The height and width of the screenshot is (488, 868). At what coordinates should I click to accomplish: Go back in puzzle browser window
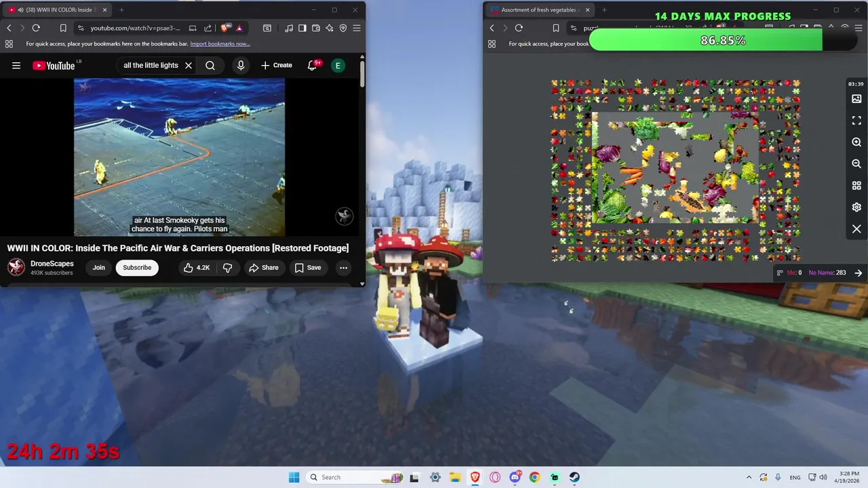[x=492, y=28]
